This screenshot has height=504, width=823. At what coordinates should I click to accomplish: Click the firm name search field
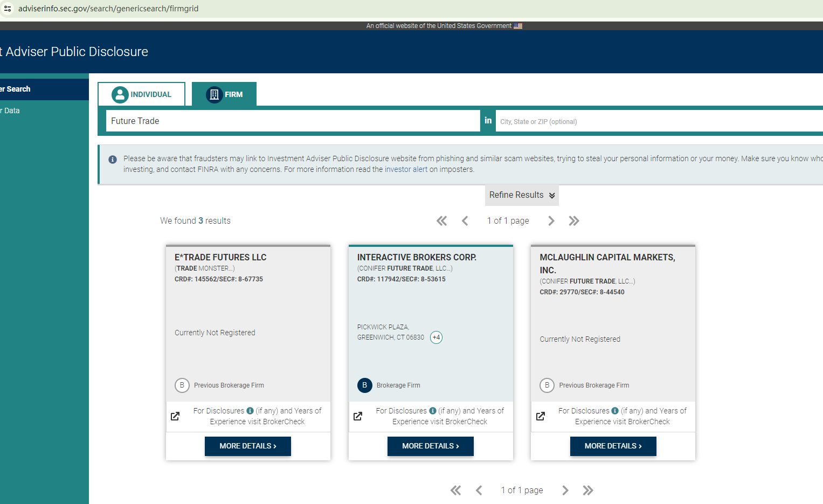pos(293,121)
